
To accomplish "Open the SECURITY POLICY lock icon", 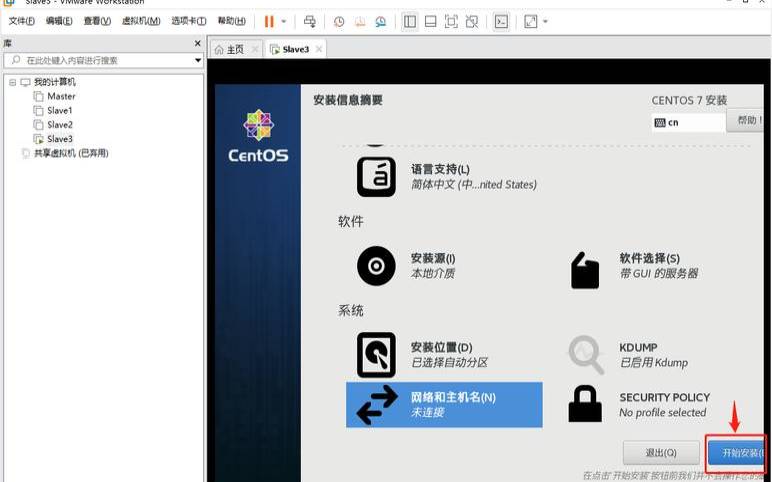I will (585, 404).
